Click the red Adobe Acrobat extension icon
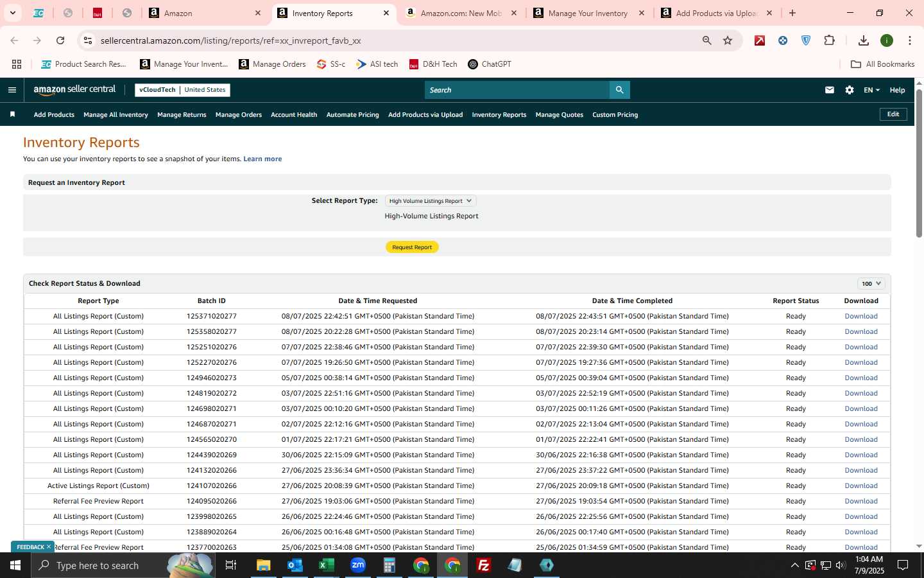 [x=760, y=40]
